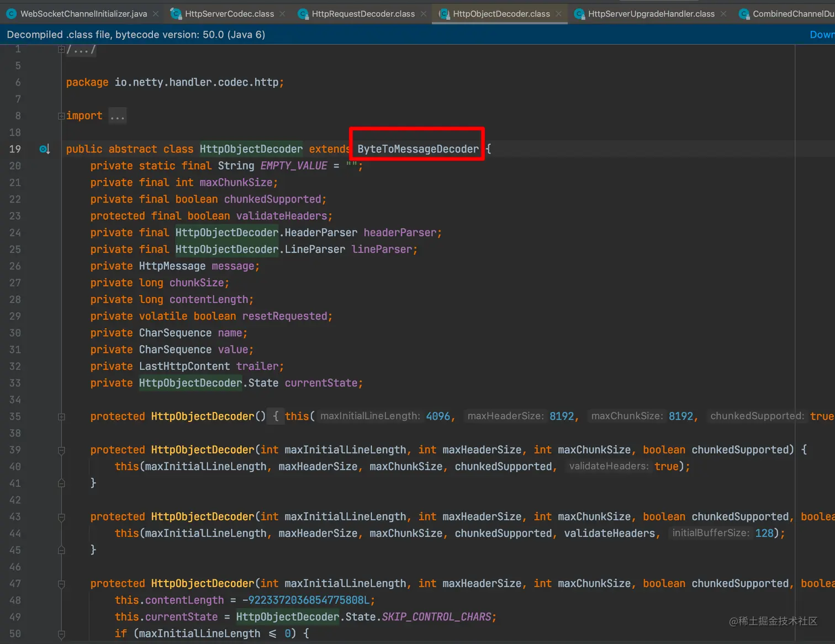The height and width of the screenshot is (644, 835).
Task: Click the resetRequested field name
Action: coord(285,316)
